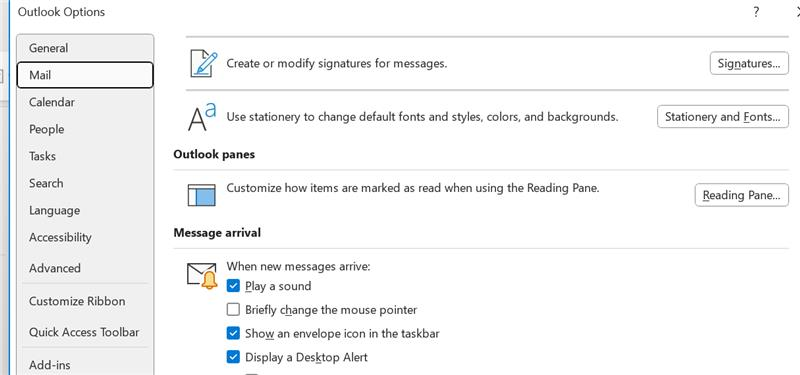The height and width of the screenshot is (375, 800).
Task: Uncheck Show an envelope icon in taskbar
Action: coord(233,333)
